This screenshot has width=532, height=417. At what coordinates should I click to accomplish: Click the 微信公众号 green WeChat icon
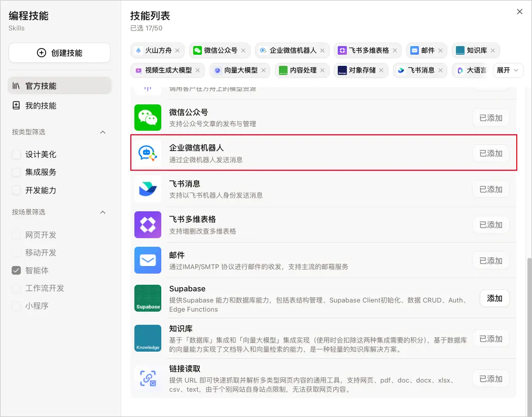[148, 118]
